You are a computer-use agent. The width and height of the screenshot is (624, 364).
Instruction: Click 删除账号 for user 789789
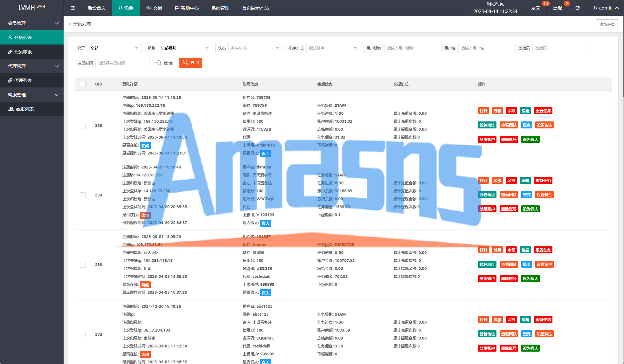pyautogui.click(x=509, y=140)
